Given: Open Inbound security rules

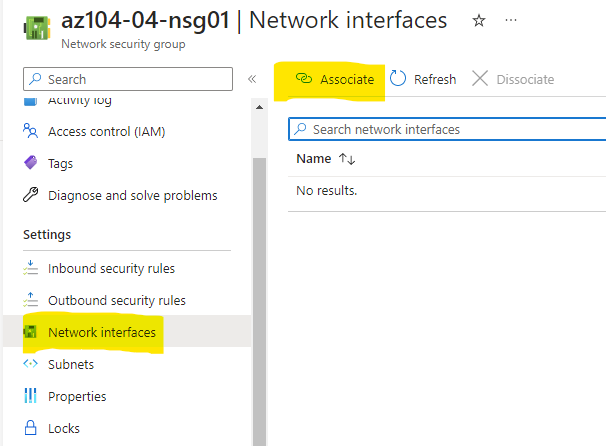Looking at the screenshot, I should 111,269.
